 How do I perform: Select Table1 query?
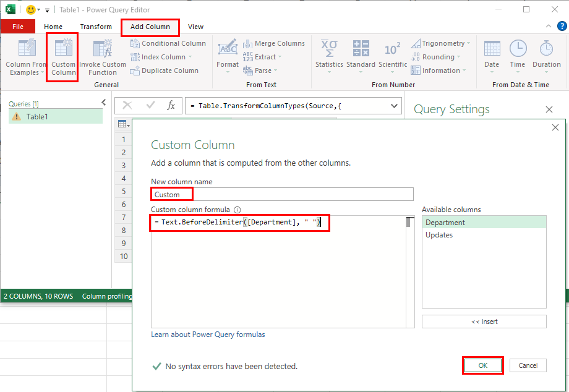click(56, 117)
